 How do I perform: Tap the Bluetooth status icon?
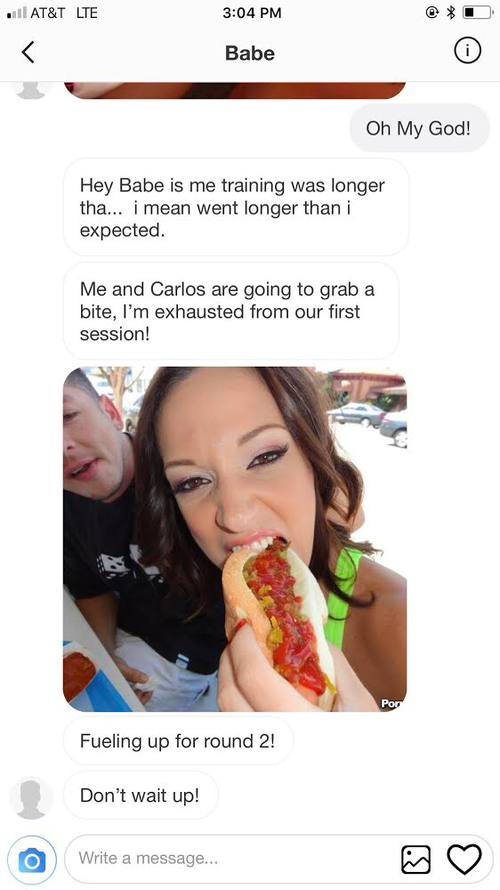click(x=451, y=12)
